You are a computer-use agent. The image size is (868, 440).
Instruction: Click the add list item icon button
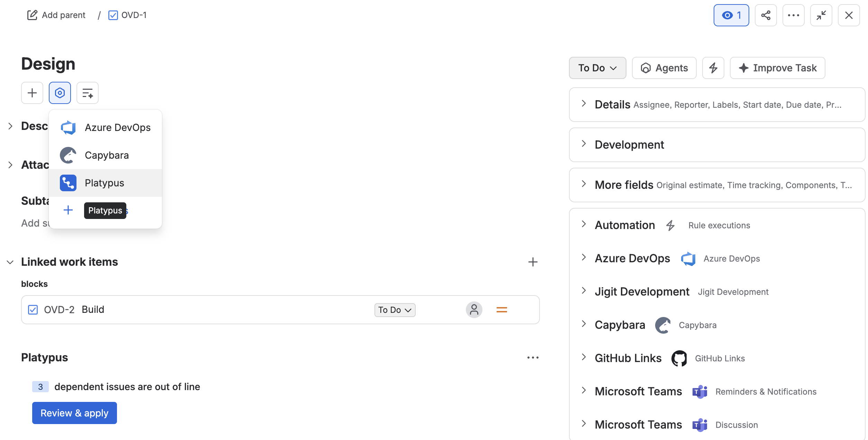tap(88, 93)
